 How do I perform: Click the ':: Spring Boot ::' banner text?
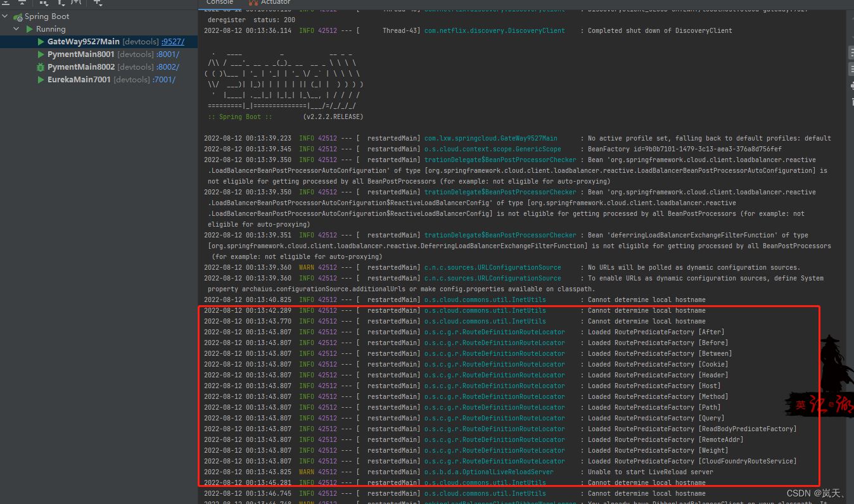point(240,117)
